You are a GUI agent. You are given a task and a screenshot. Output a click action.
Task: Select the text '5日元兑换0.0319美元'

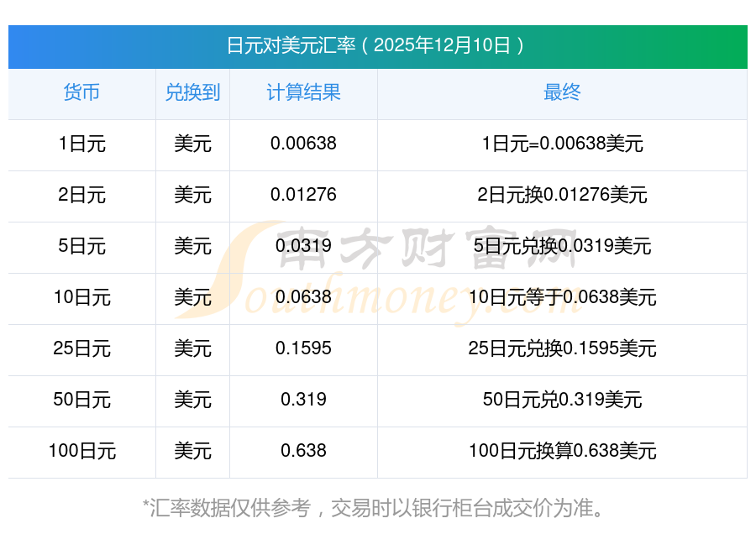[562, 246]
